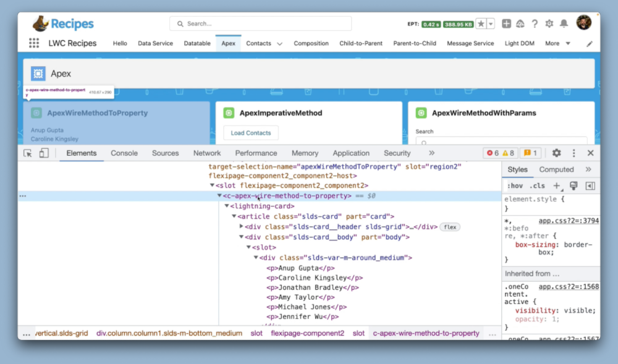Toggle the .cls class editor
Image resolution: width=618 pixels, height=364 pixels.
click(537, 186)
